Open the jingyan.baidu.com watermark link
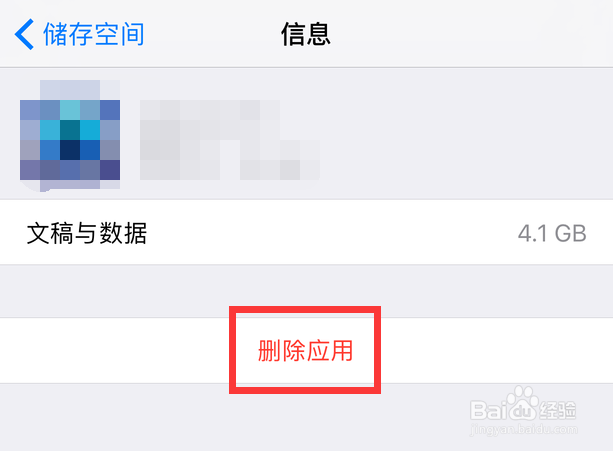The width and height of the screenshot is (613, 451). click(x=523, y=429)
